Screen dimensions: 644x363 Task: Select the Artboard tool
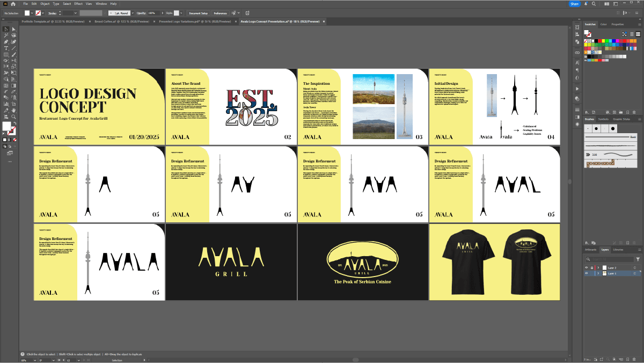[13, 104]
